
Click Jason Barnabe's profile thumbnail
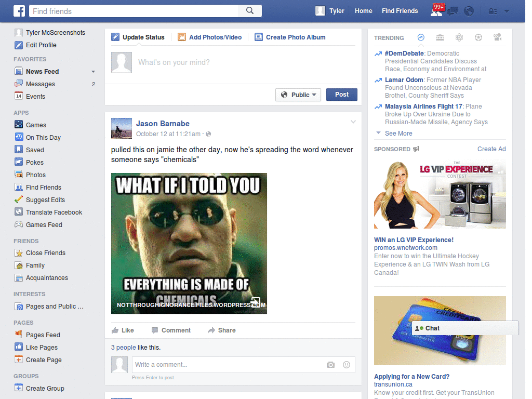[122, 128]
